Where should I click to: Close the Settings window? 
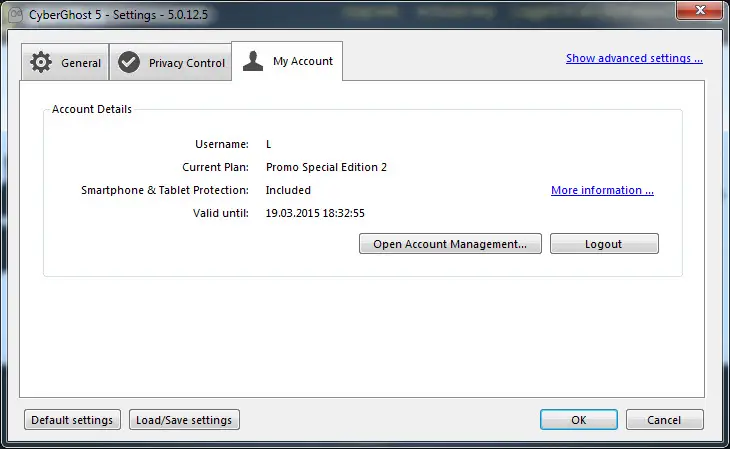[699, 10]
